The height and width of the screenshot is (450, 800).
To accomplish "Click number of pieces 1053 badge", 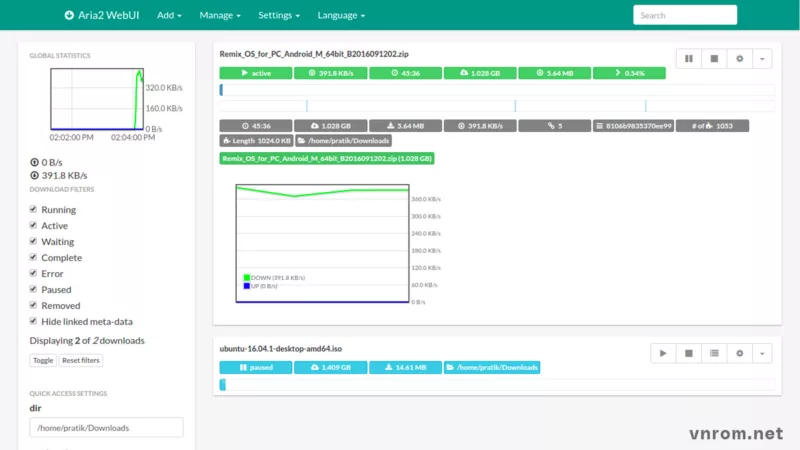I will click(712, 126).
